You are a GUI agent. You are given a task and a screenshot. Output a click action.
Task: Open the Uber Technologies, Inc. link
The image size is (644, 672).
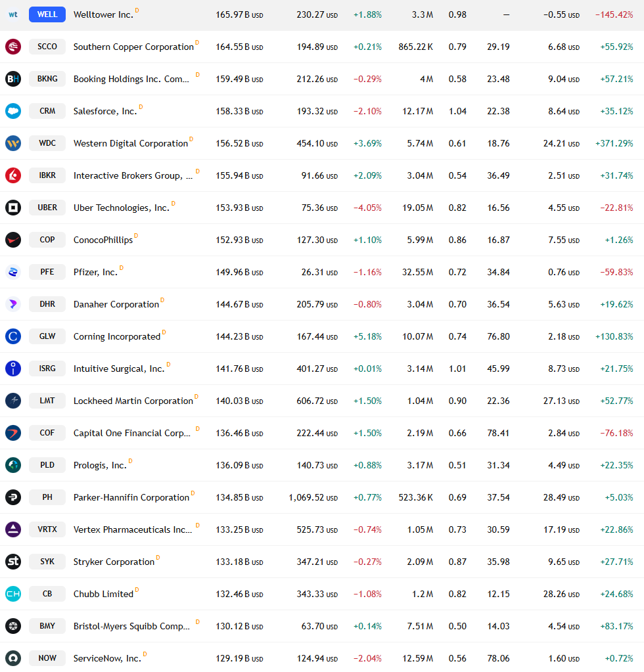pos(122,208)
